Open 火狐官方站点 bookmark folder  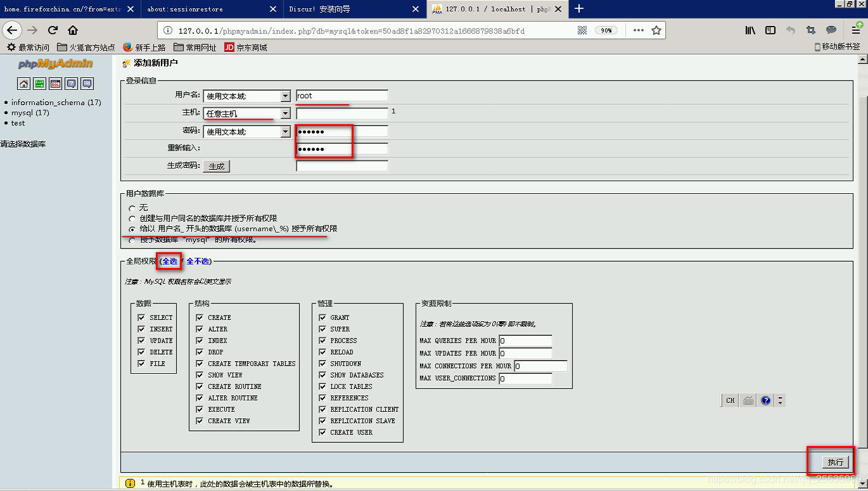(x=86, y=48)
